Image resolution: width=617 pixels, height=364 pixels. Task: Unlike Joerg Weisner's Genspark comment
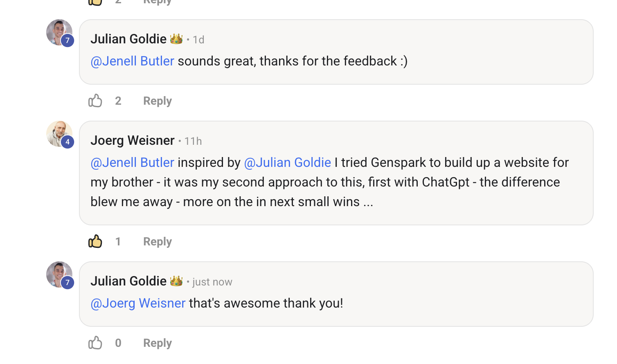coord(95,241)
